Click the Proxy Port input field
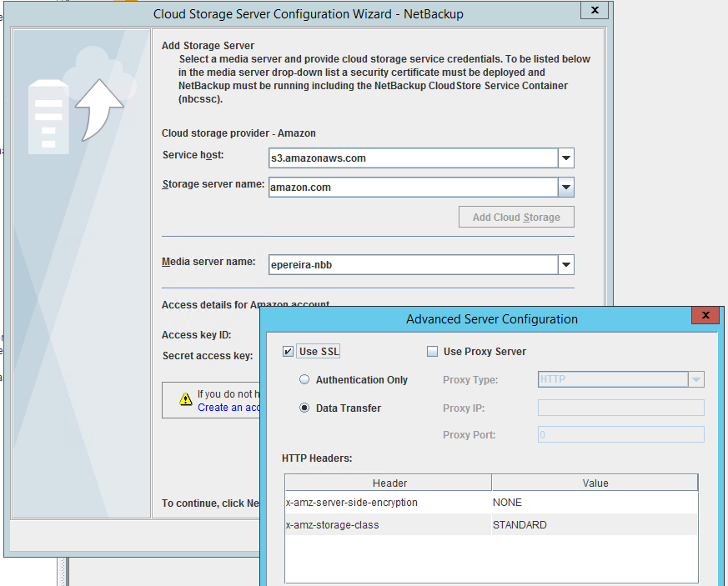728x586 pixels. tap(621, 435)
